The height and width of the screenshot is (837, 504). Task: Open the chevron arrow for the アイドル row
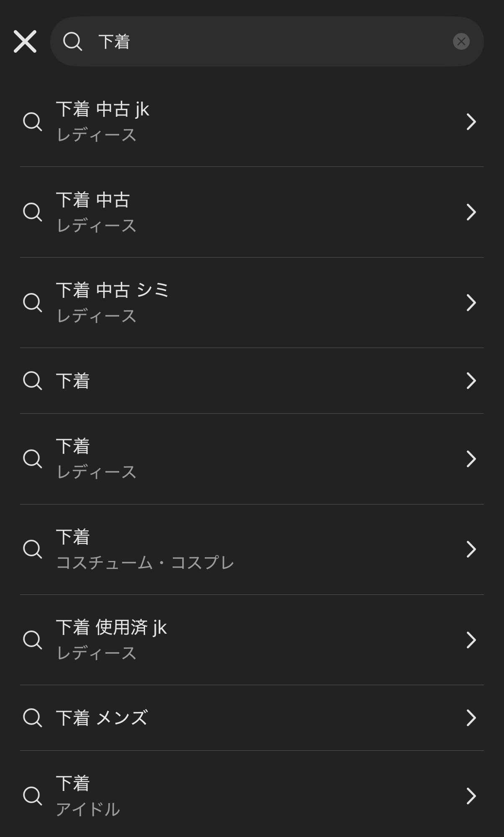click(x=471, y=796)
